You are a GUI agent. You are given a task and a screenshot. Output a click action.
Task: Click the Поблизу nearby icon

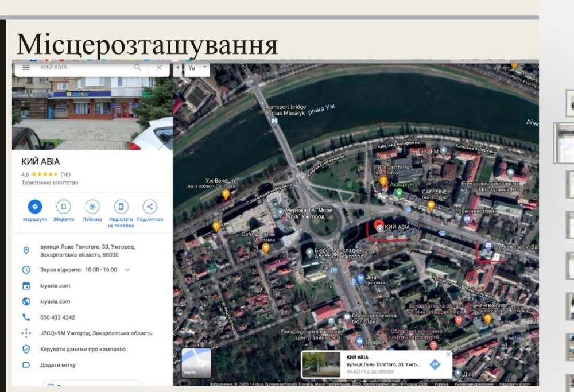coord(92,207)
